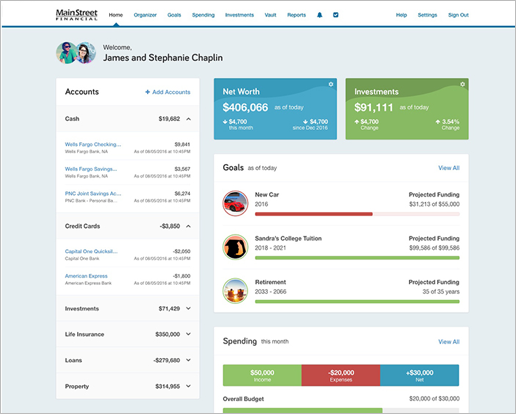This screenshot has width=516, height=414.
Task: Click the Investments card settings gear
Action: [x=462, y=84]
